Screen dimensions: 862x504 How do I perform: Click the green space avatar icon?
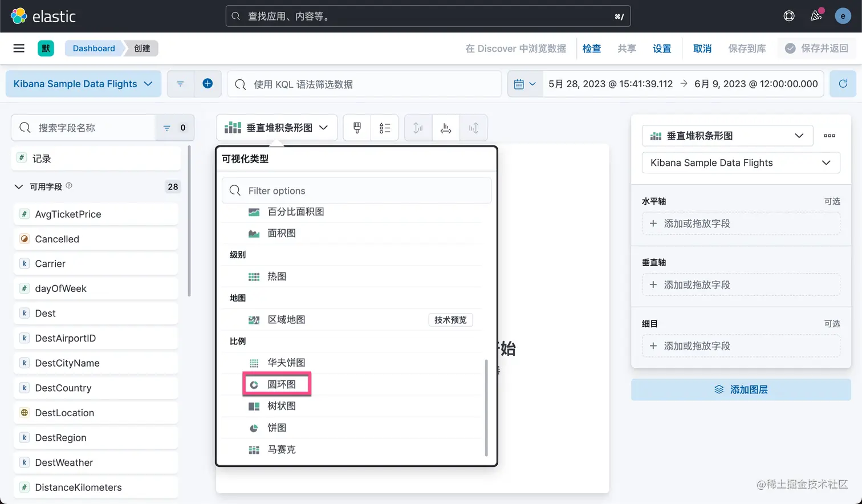pos(46,48)
